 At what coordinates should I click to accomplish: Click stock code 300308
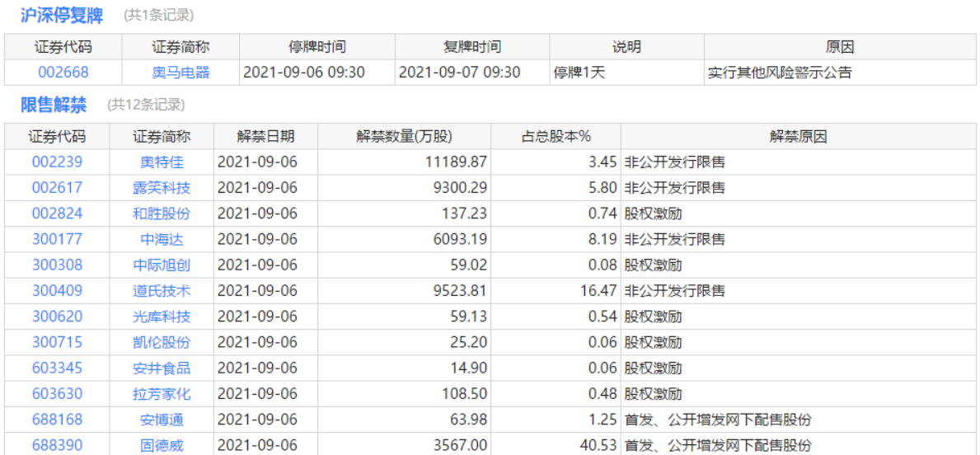pyautogui.click(x=57, y=265)
